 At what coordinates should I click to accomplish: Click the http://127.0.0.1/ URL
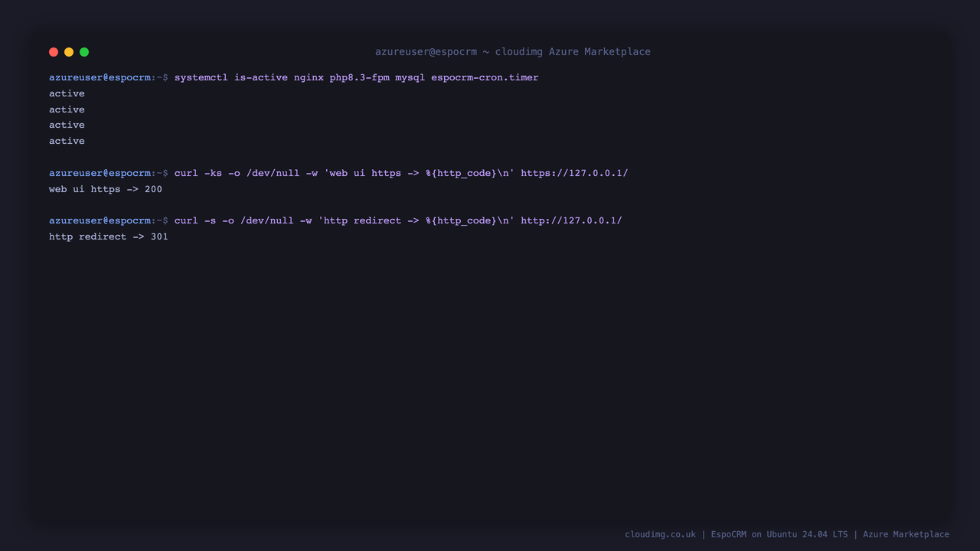(571, 220)
